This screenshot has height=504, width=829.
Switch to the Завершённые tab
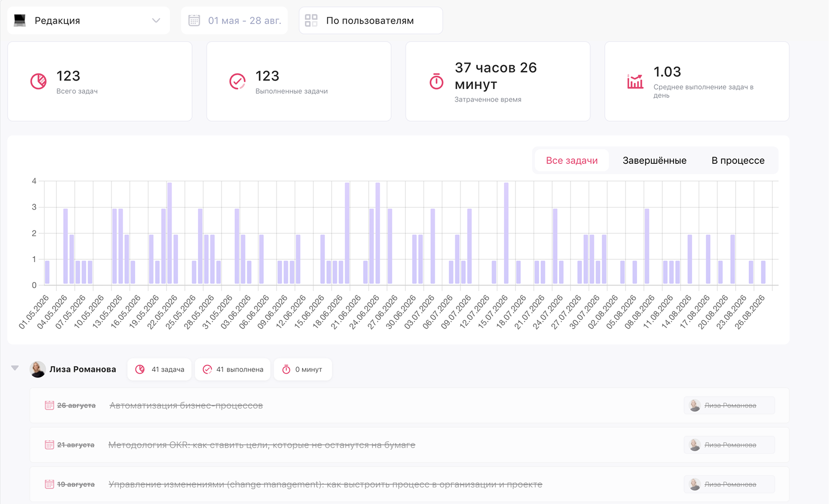655,161
